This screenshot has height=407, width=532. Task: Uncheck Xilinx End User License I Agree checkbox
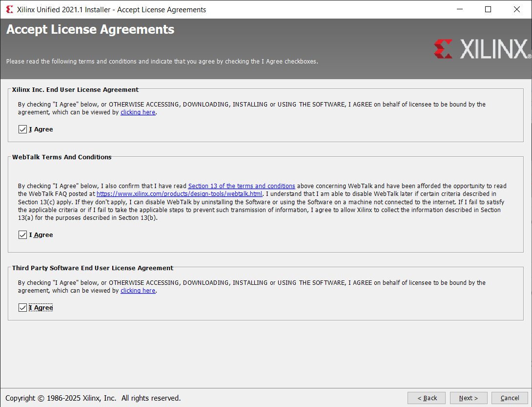23,129
